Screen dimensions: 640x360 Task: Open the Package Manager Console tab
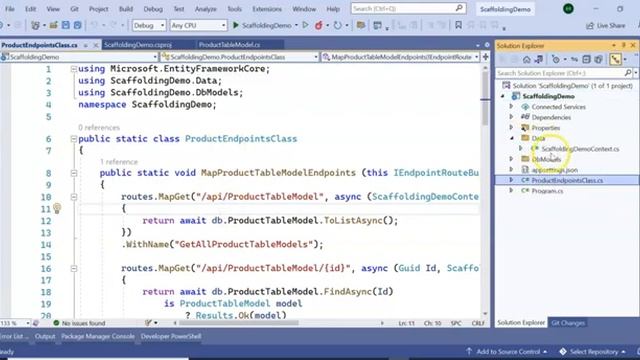click(98, 337)
